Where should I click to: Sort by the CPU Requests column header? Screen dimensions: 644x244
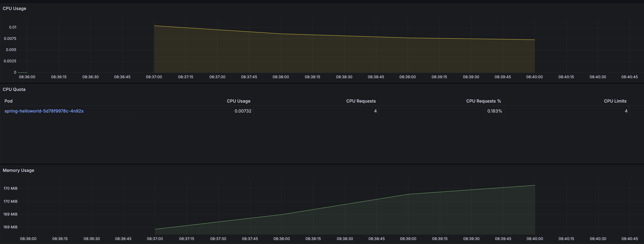click(361, 101)
